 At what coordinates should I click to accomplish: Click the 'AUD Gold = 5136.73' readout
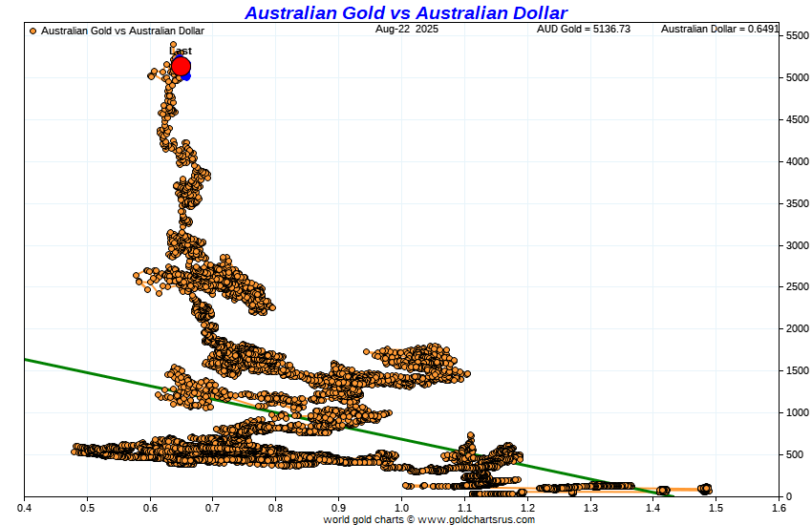click(584, 29)
